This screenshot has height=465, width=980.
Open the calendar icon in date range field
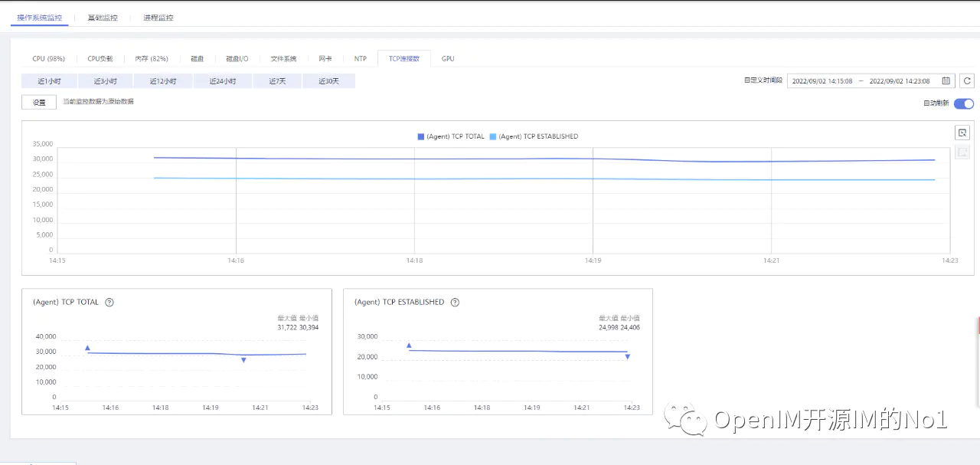click(x=946, y=80)
